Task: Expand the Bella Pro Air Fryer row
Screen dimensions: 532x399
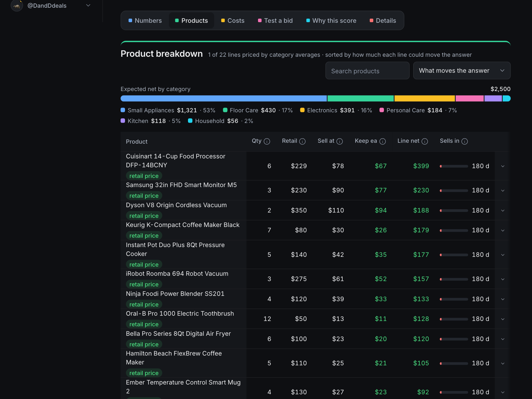Action: pyautogui.click(x=503, y=339)
